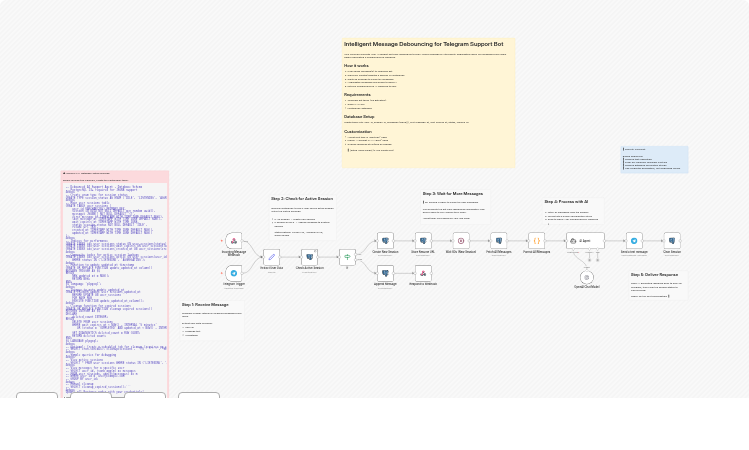Open the OpenAI Chat Model node
The width and height of the screenshot is (749, 450).
[586, 277]
